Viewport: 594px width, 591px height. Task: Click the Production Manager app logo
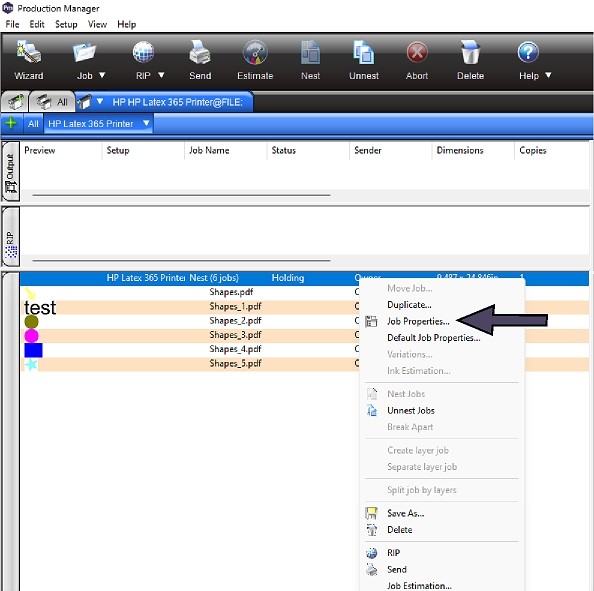[8, 8]
